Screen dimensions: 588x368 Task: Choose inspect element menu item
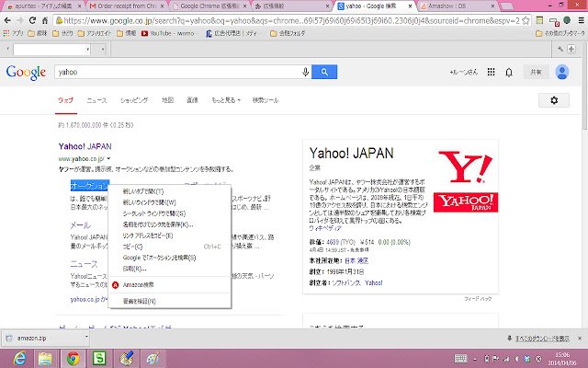pos(169,301)
